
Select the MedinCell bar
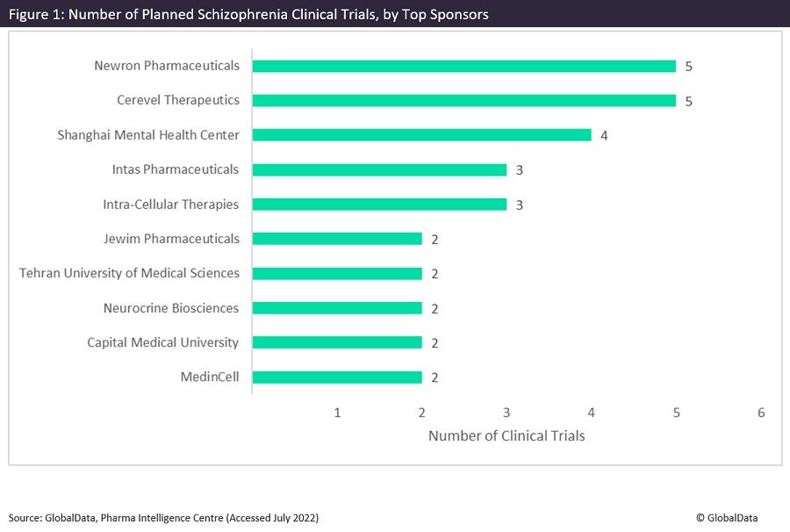click(337, 377)
